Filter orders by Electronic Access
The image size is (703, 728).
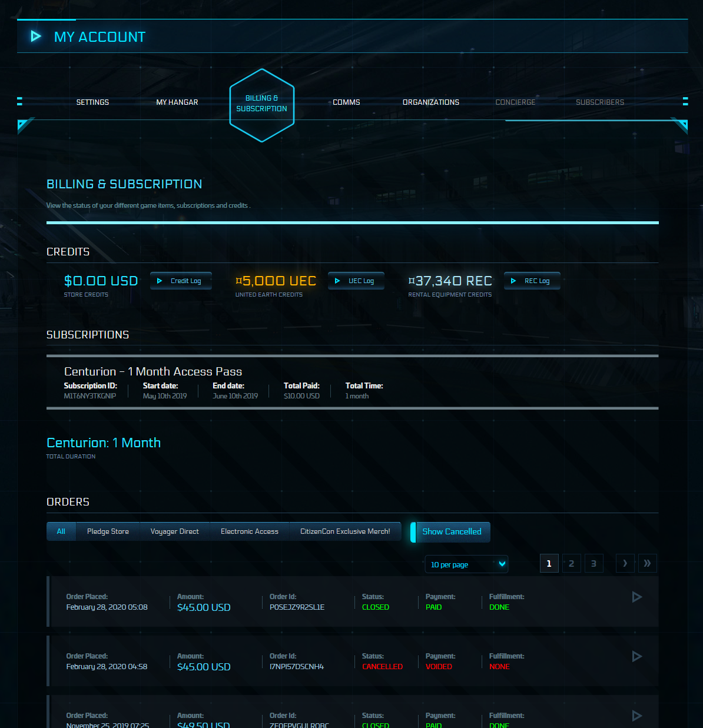coord(250,531)
